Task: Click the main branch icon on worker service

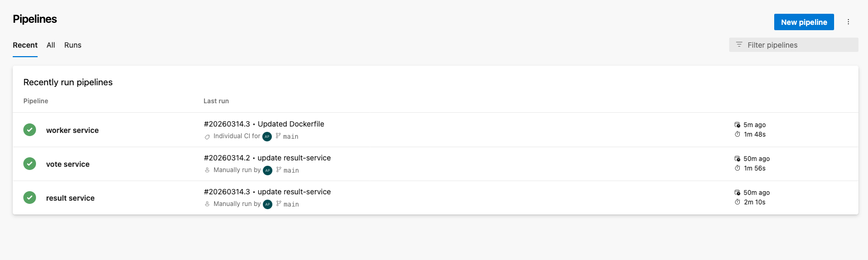Action: (278, 136)
